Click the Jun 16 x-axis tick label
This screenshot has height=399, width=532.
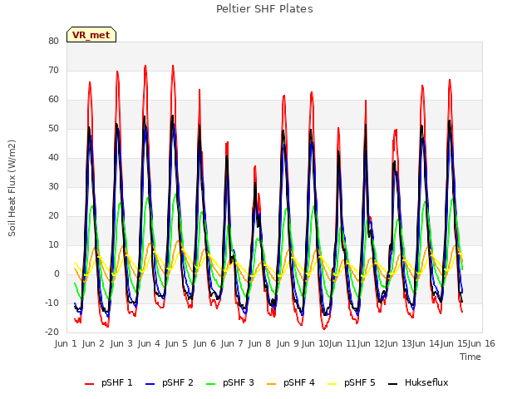click(x=482, y=343)
